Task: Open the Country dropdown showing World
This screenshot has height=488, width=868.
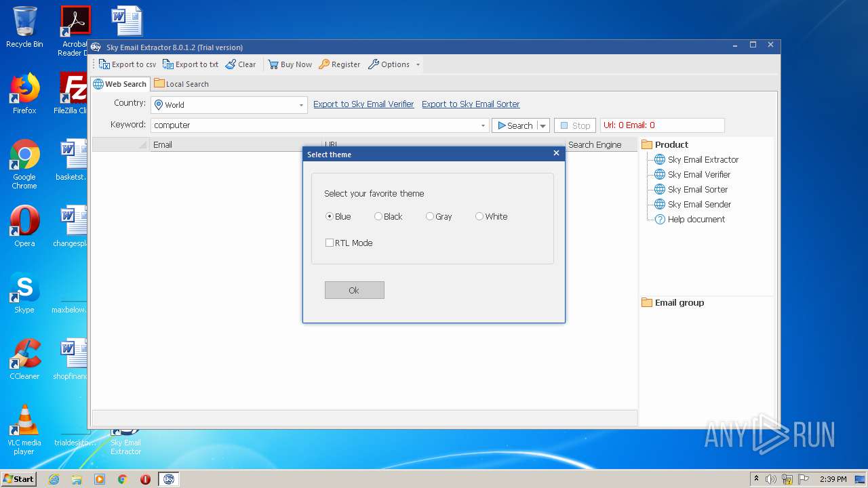Action: tap(229, 105)
